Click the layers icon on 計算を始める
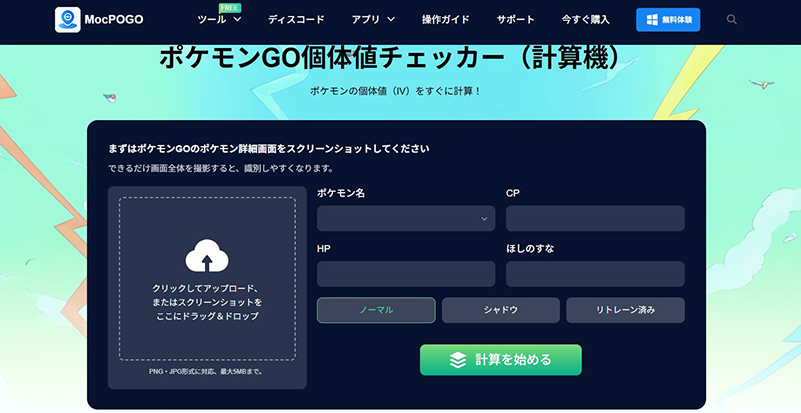 [x=458, y=360]
